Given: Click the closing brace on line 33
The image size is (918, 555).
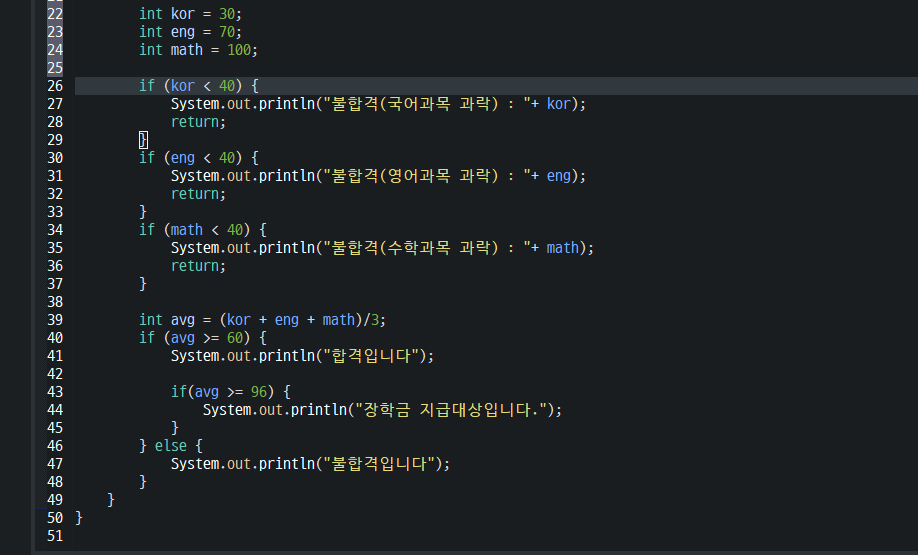Looking at the screenshot, I should click(143, 212).
